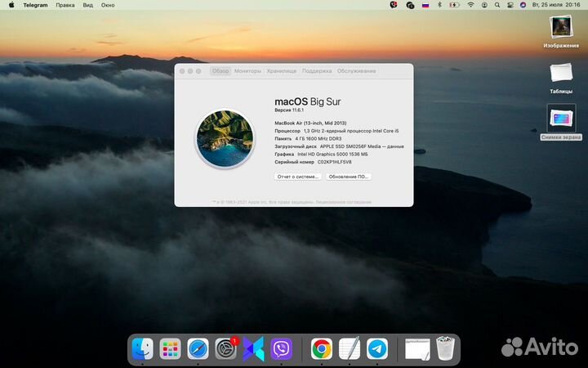
Task: Open System Preferences with the red badge
Action: click(x=225, y=349)
